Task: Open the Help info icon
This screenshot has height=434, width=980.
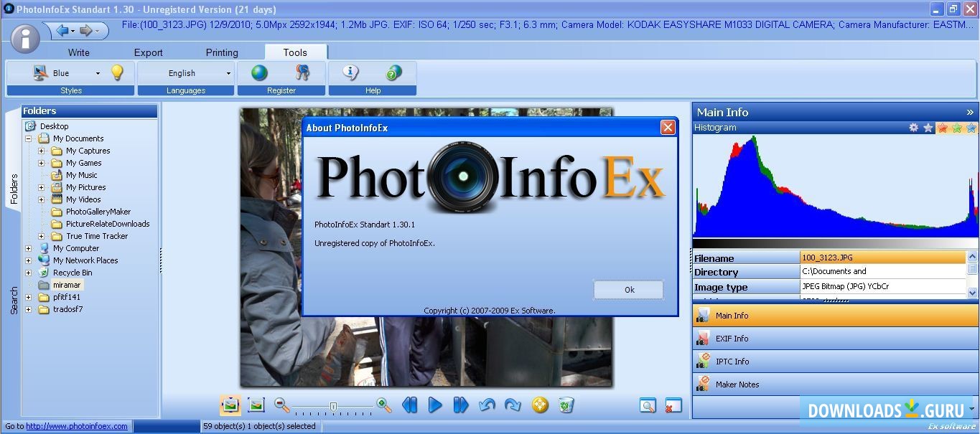Action: pos(350,72)
